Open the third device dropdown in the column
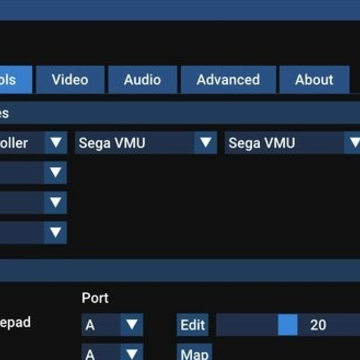The width and height of the screenshot is (360, 360). point(55,202)
